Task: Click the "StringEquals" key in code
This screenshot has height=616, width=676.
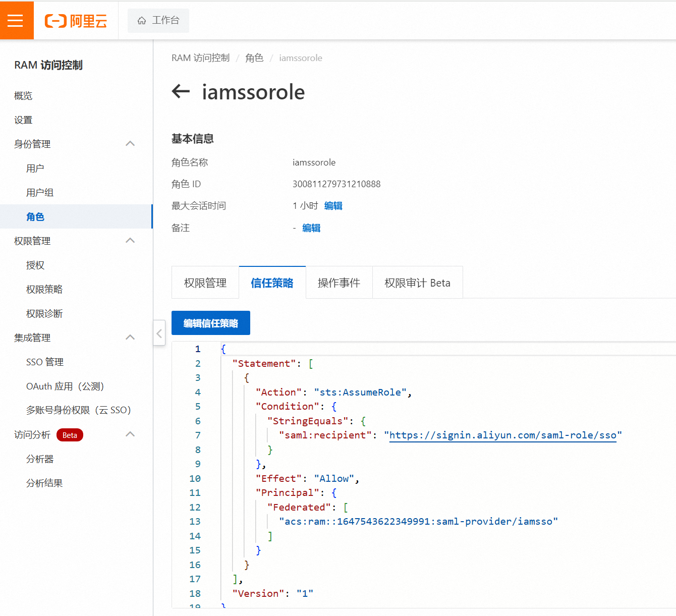Action: tap(308, 421)
